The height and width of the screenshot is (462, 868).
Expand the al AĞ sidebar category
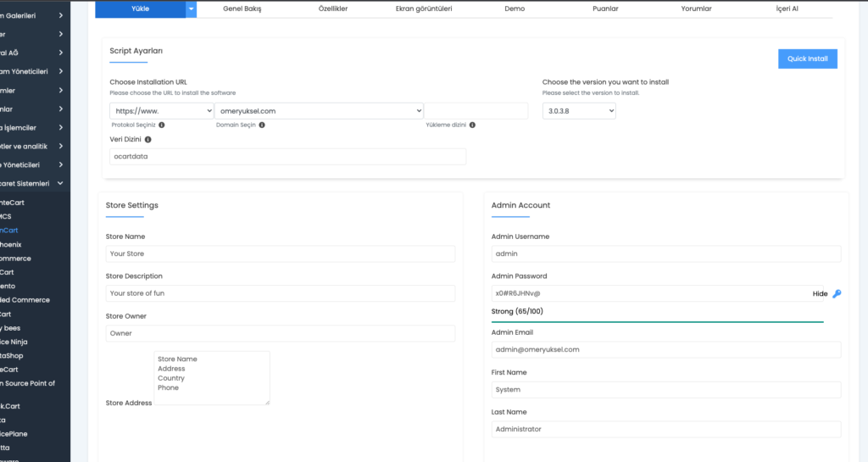(x=60, y=53)
